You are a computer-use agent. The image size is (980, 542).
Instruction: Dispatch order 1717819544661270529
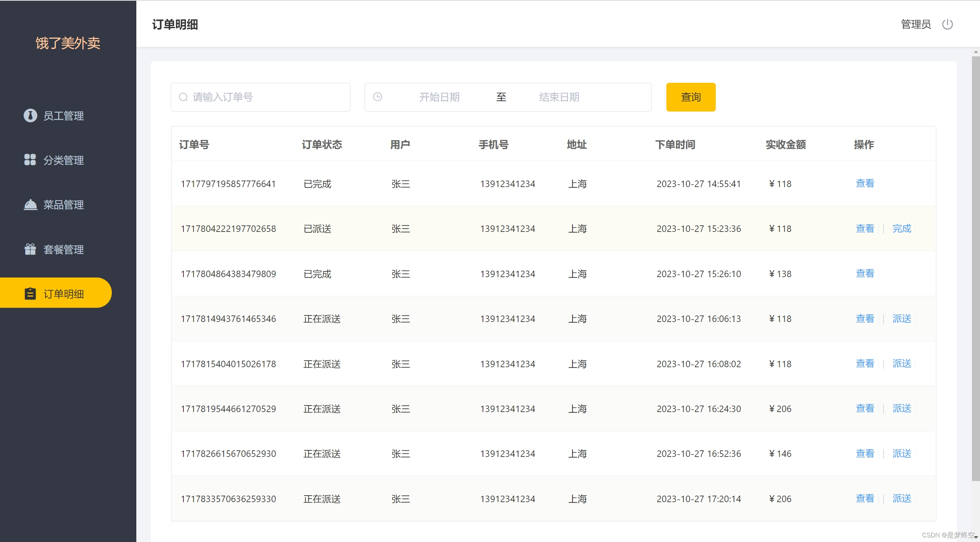902,409
